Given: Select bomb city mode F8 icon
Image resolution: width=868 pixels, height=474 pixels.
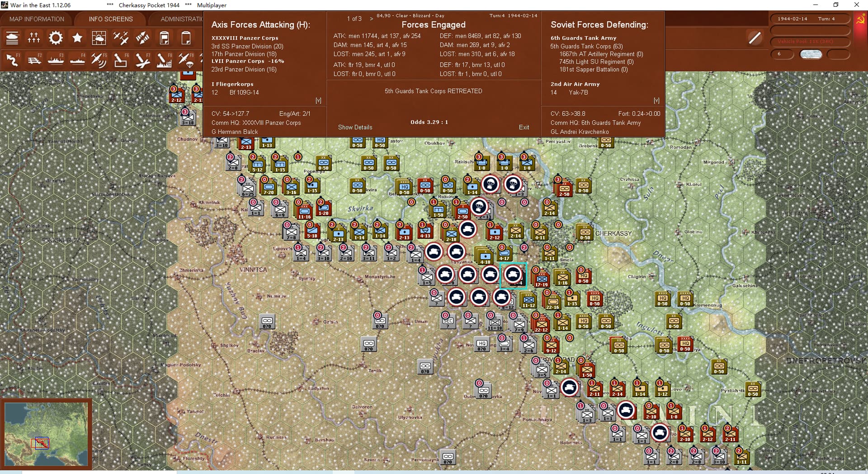Looking at the screenshot, I should click(x=164, y=60).
